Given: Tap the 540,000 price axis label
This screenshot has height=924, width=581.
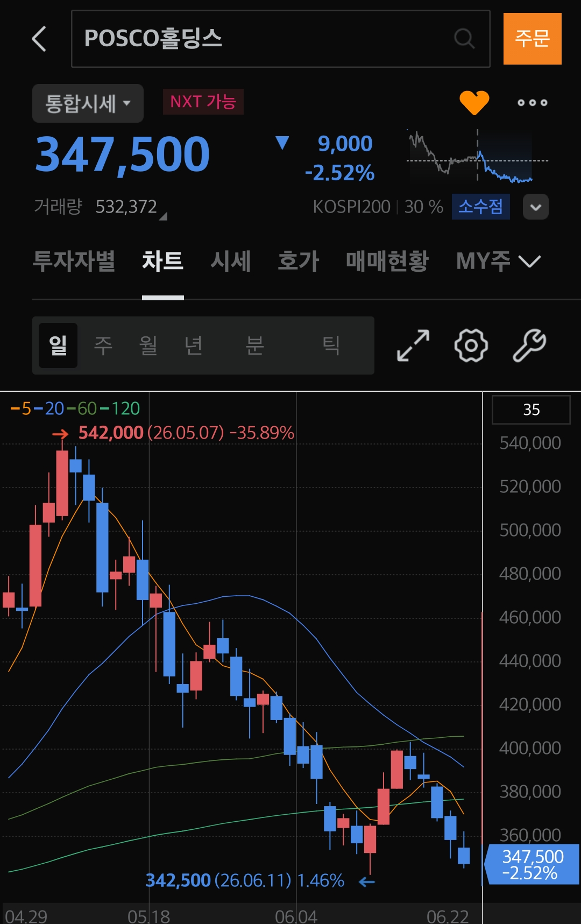Looking at the screenshot, I should point(530,443).
